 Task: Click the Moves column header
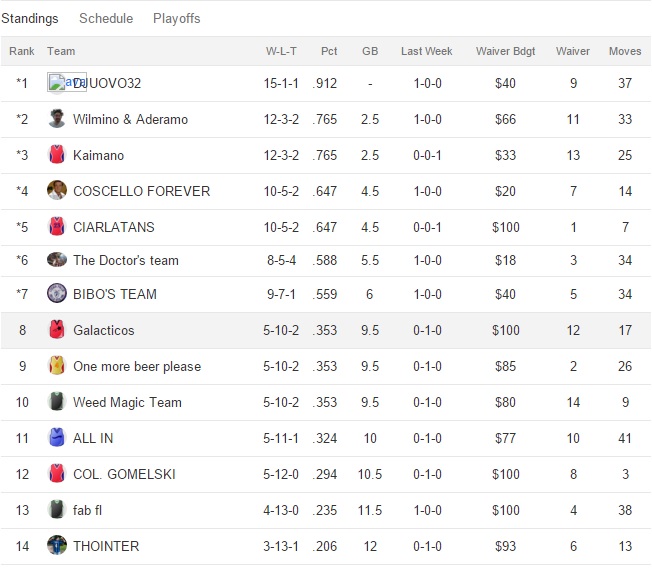[625, 51]
